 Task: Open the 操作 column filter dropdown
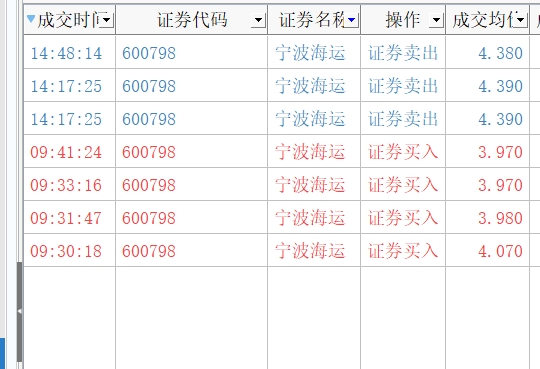click(x=436, y=20)
